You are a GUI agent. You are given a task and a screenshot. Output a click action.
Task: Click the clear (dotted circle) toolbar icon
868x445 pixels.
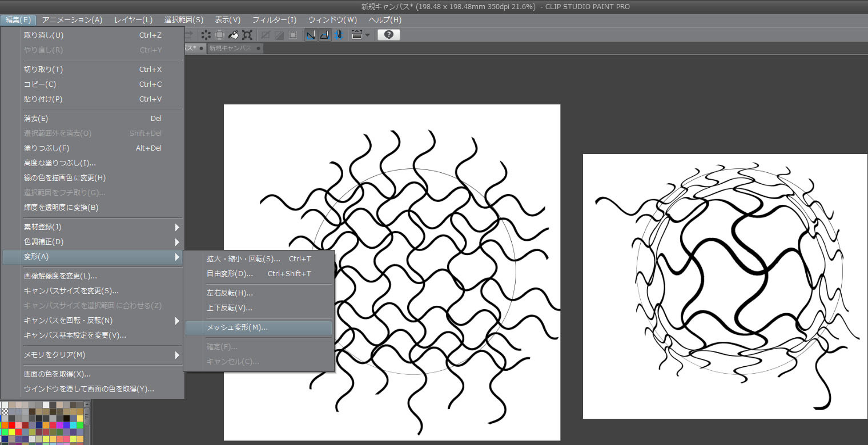[x=206, y=35]
